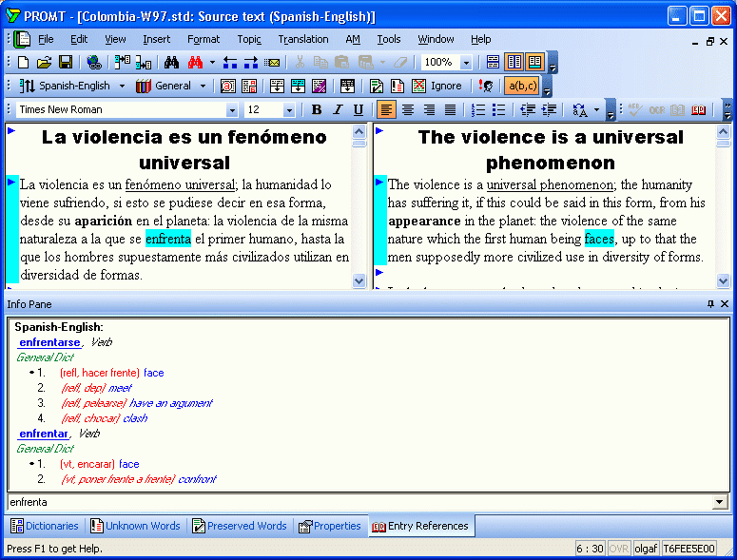Screen dimensions: 737x560
Task: Click the yellow envelope send mail icon
Action: (272, 62)
